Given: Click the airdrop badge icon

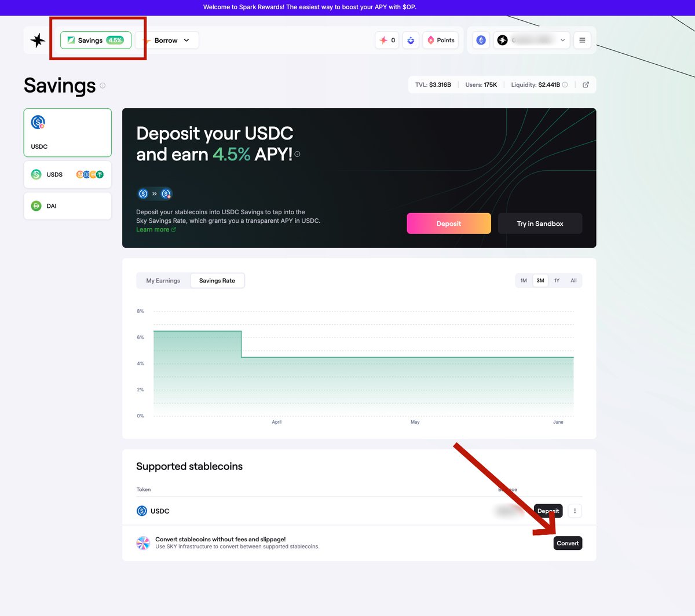Looking at the screenshot, I should tap(411, 40).
